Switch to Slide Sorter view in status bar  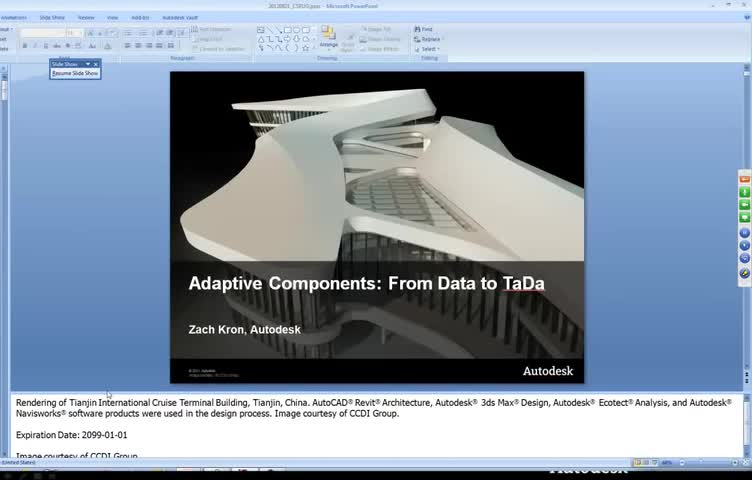(x=646, y=463)
